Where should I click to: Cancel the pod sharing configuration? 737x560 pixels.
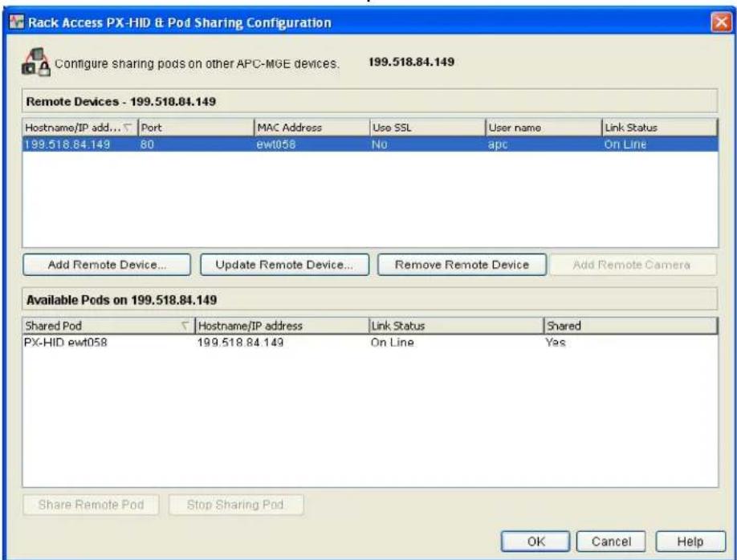click(611, 542)
